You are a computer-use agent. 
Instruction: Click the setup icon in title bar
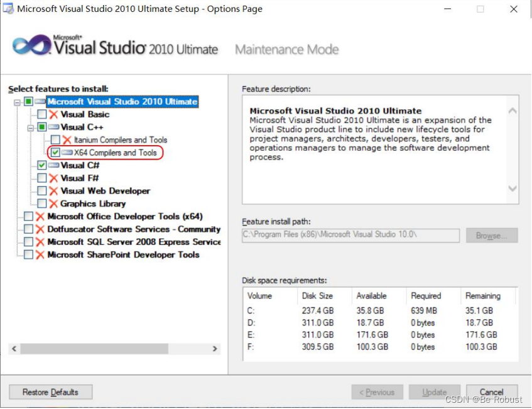click(x=8, y=8)
